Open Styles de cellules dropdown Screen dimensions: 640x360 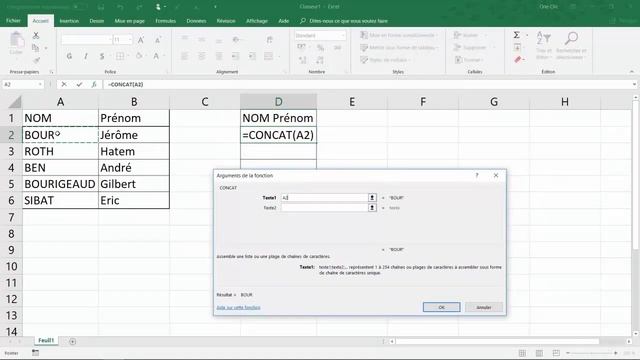[x=386, y=60]
